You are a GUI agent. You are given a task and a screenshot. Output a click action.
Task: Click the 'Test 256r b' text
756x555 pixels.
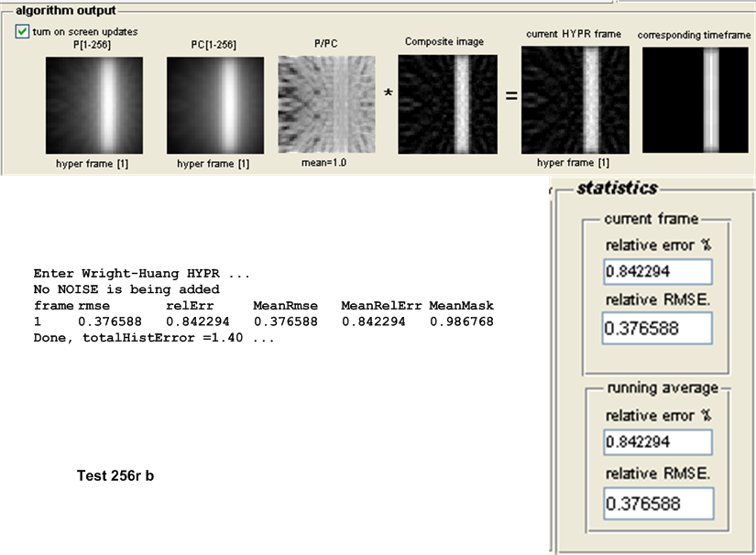(115, 476)
